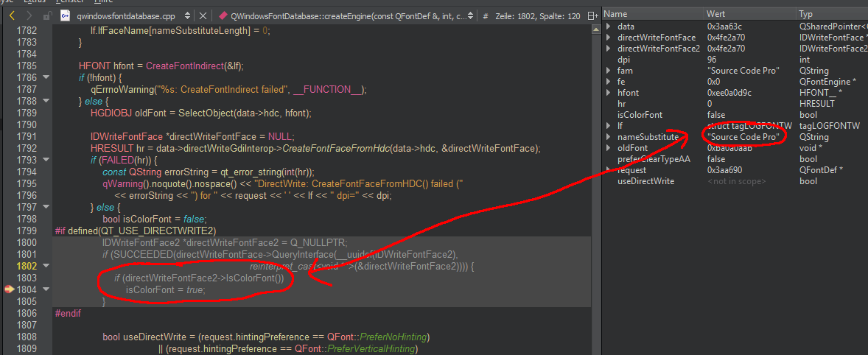Collapse the else block fold at line 1788
The width and height of the screenshot is (868, 355).
pos(46,101)
